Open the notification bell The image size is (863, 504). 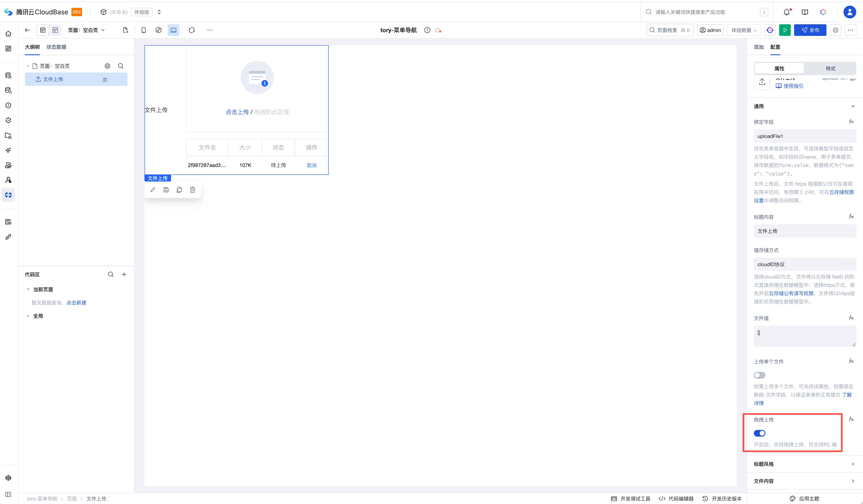[787, 12]
